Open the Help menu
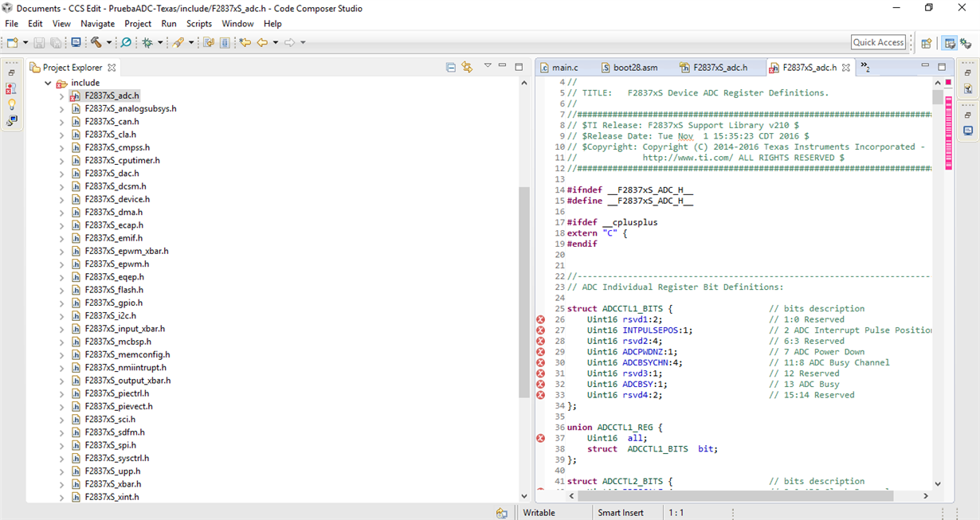The width and height of the screenshot is (980, 520). click(x=272, y=24)
